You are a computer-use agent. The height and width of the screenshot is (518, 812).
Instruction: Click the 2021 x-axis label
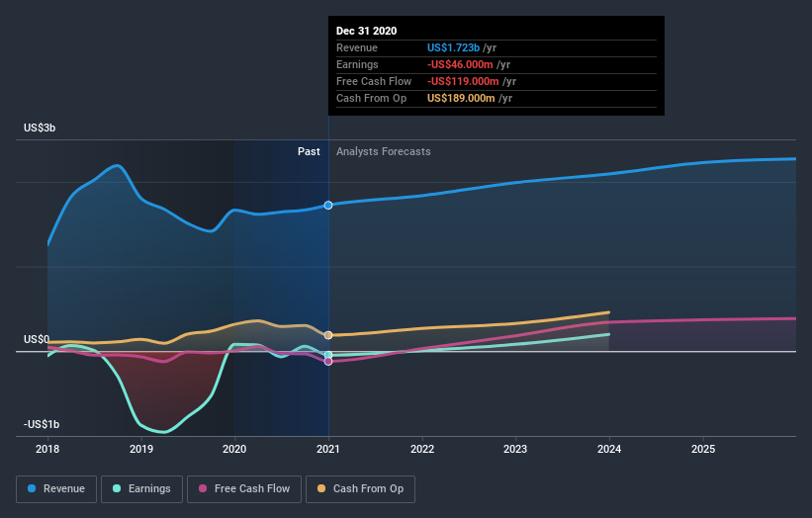pyautogui.click(x=328, y=449)
